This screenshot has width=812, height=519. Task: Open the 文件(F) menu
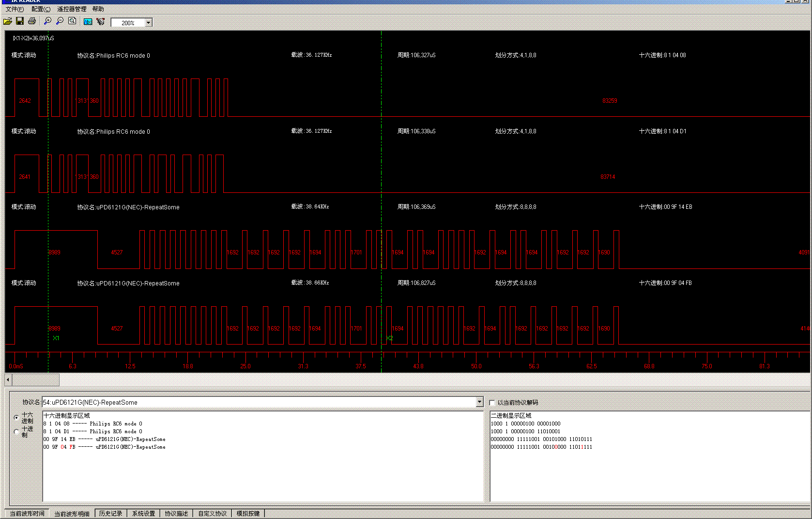point(15,9)
